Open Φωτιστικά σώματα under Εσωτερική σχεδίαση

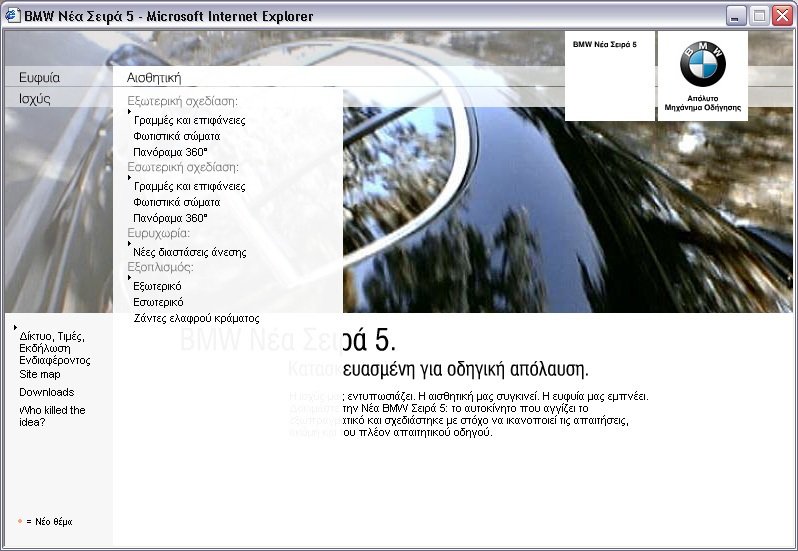(x=177, y=202)
